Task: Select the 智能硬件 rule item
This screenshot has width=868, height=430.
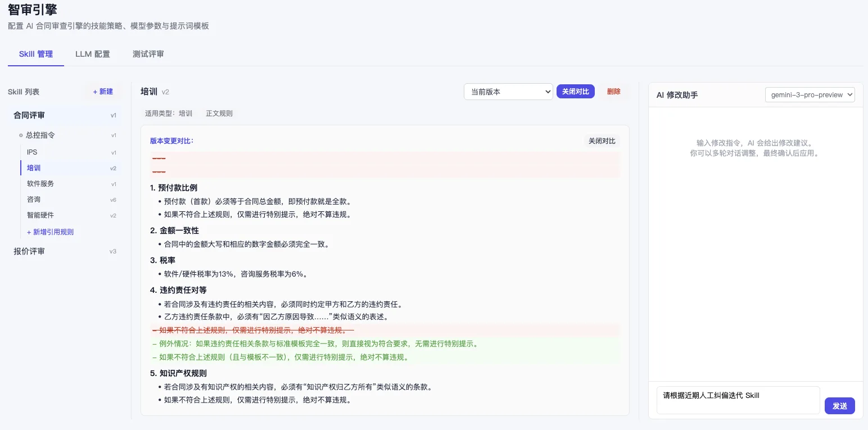Action: (71, 215)
